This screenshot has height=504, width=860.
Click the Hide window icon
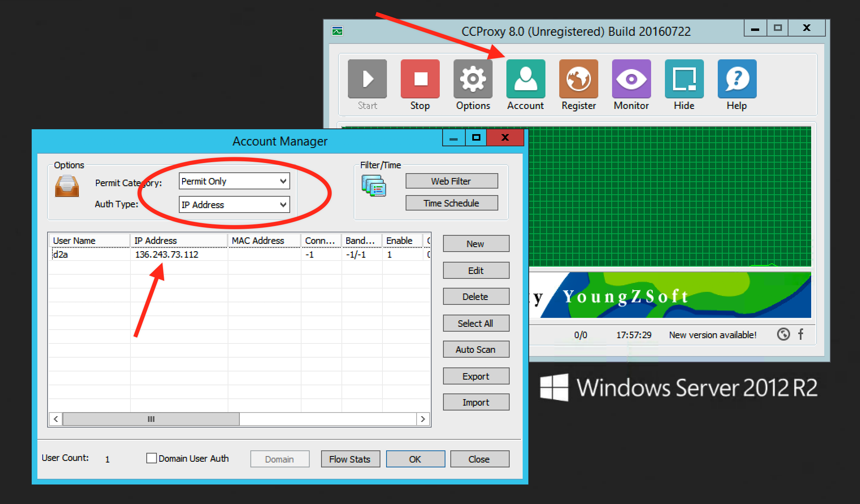(684, 78)
